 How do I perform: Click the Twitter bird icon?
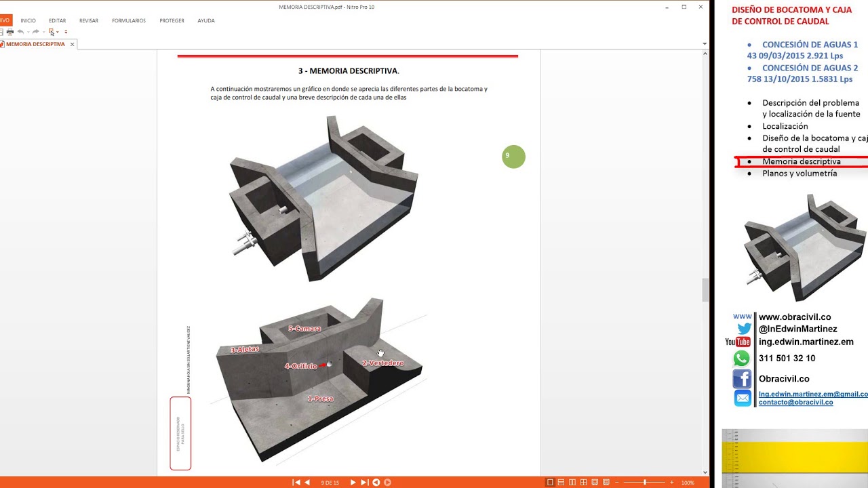click(x=744, y=329)
